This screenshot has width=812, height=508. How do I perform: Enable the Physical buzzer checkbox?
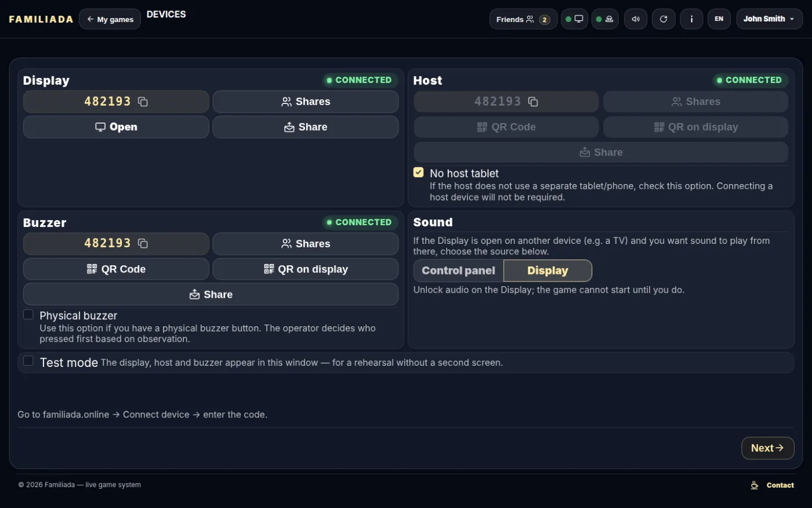(x=28, y=315)
